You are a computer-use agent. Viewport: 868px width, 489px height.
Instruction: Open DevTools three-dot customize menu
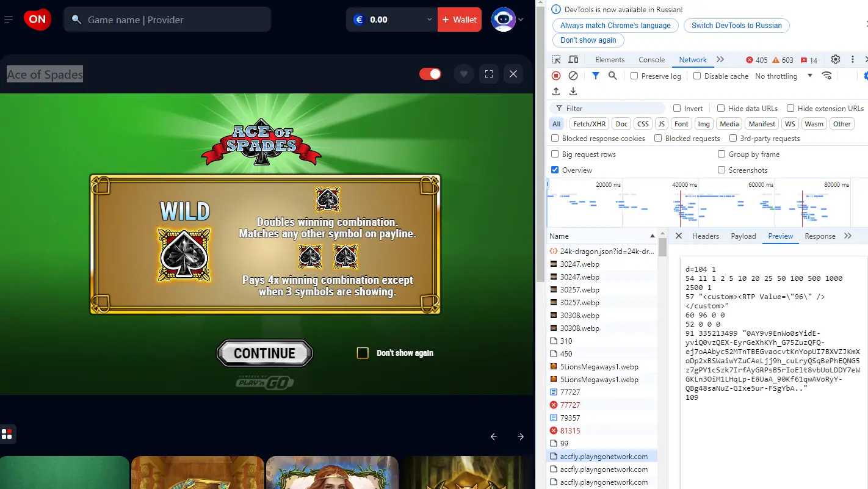pos(853,60)
